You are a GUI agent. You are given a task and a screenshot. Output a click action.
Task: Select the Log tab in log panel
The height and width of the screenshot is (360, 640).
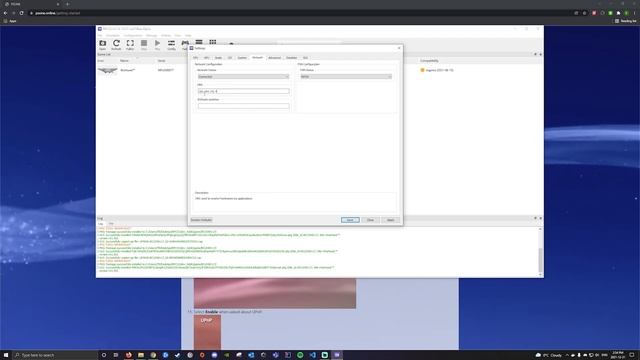tap(101, 224)
